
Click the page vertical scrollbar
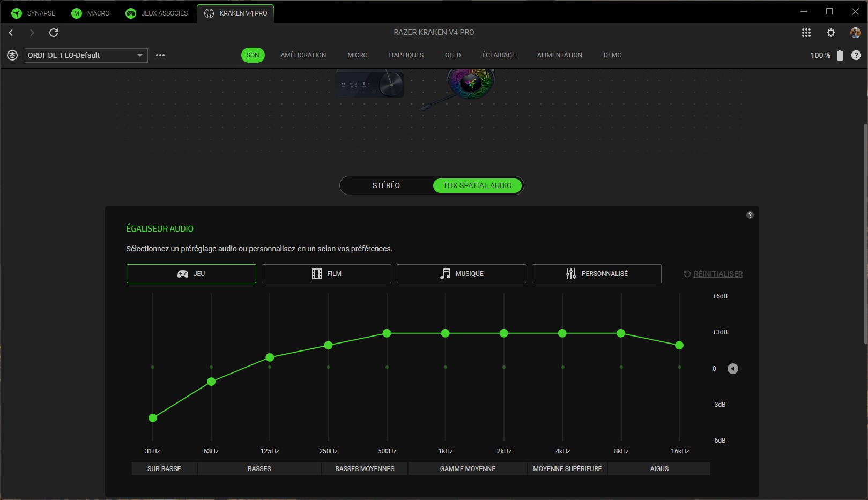click(x=865, y=234)
